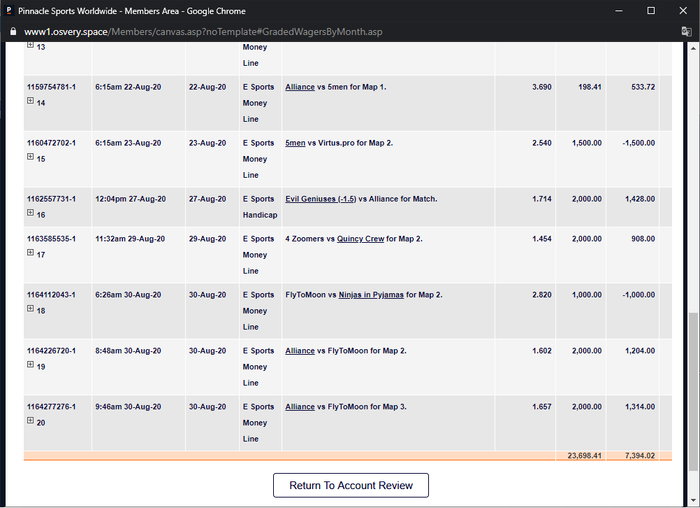Click stake amount 198.41
Viewport: 700px width, 508px height.
[590, 87]
